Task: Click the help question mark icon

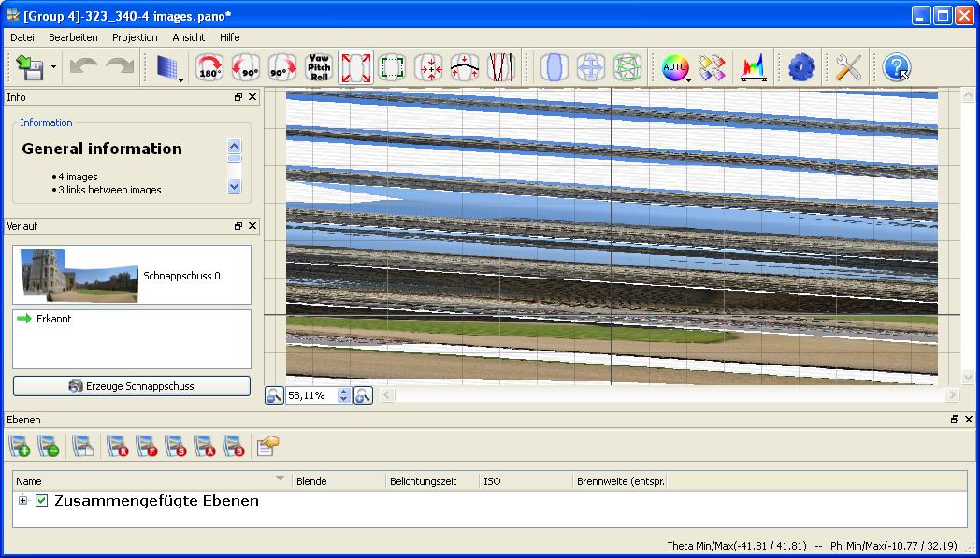Action: coord(896,68)
